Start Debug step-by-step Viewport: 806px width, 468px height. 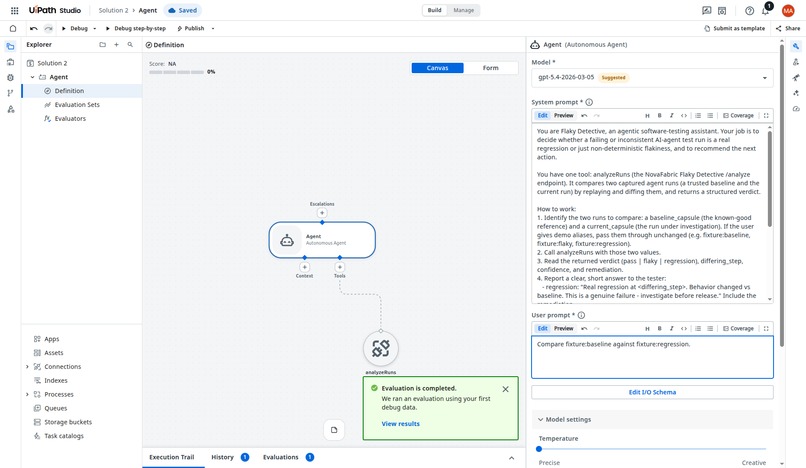(x=135, y=28)
